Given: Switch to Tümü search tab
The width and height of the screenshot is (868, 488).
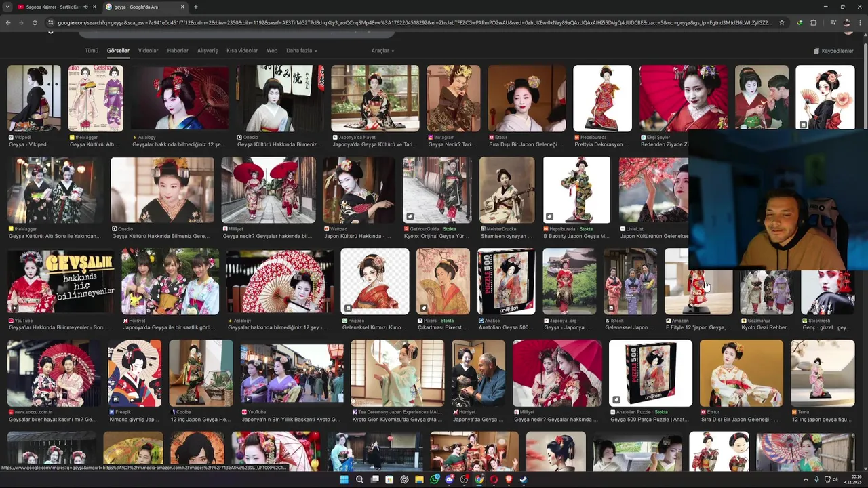Looking at the screenshot, I should pos(92,51).
